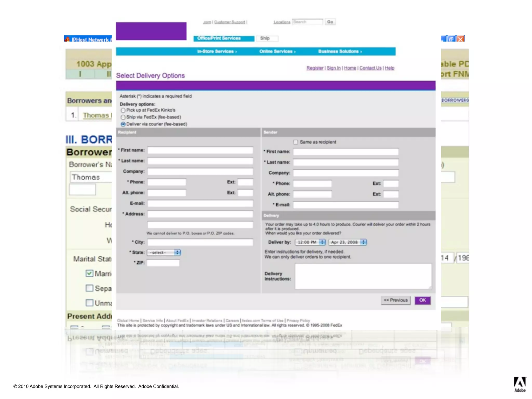532x399 pixels.
Task: Click the sender Last name field
Action: click(346, 163)
